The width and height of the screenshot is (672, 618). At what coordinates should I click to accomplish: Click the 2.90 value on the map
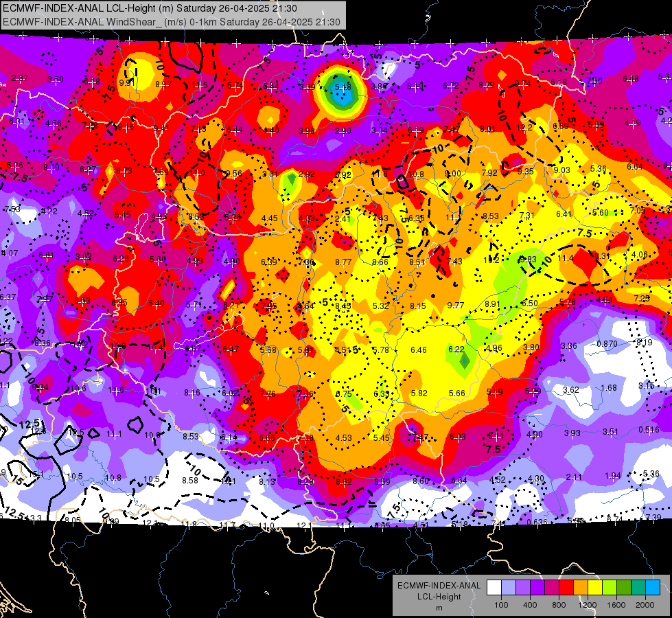[x=343, y=130]
